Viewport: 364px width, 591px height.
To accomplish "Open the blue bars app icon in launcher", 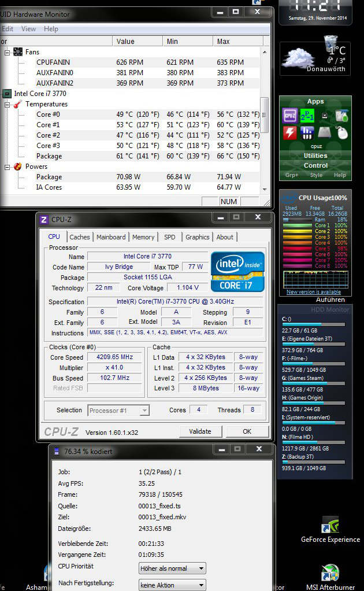I will [x=307, y=133].
